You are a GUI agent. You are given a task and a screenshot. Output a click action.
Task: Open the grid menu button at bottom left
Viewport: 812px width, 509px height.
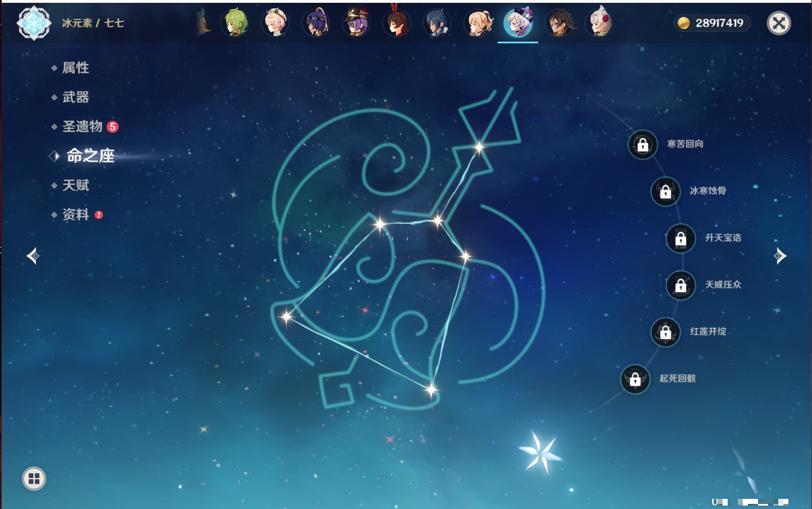point(34,479)
